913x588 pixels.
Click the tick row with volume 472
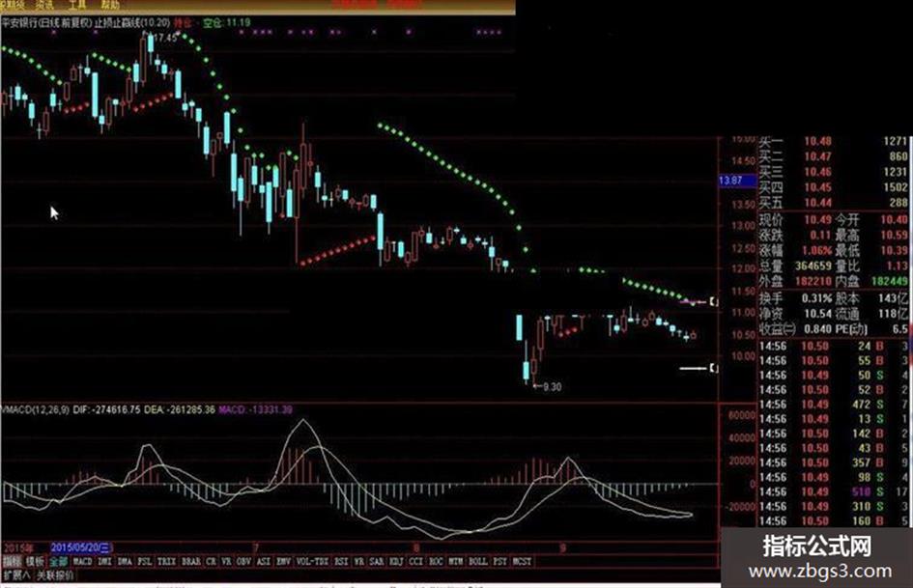(x=833, y=405)
